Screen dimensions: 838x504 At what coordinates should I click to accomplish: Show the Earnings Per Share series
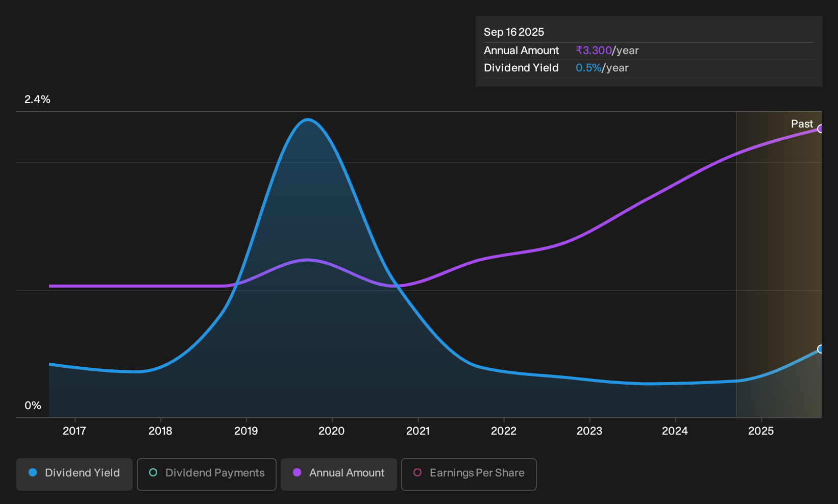469,474
